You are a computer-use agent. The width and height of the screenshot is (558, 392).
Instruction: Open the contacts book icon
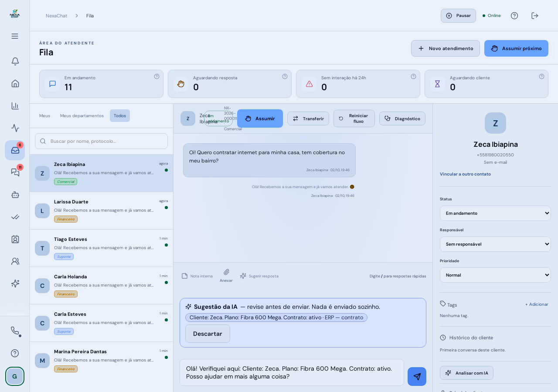coord(15,239)
